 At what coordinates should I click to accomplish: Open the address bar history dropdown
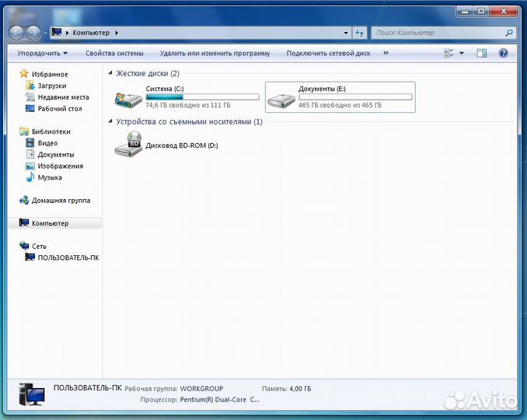pos(346,33)
